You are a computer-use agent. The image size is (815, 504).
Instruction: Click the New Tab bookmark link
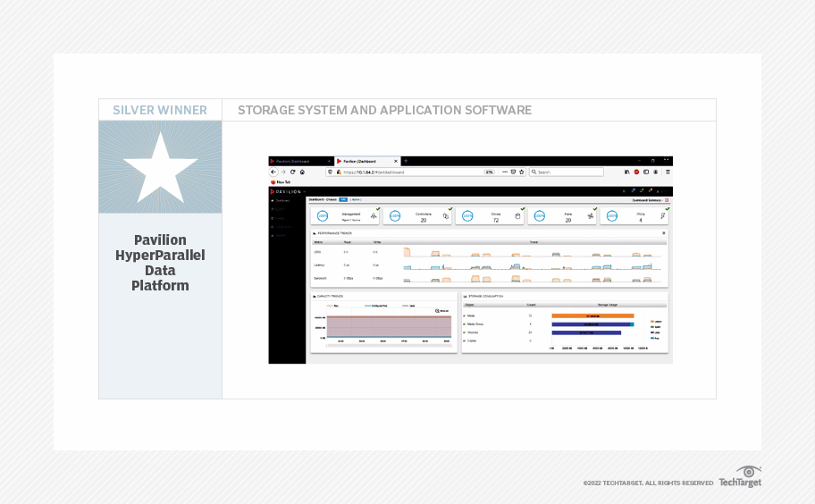[x=281, y=181]
